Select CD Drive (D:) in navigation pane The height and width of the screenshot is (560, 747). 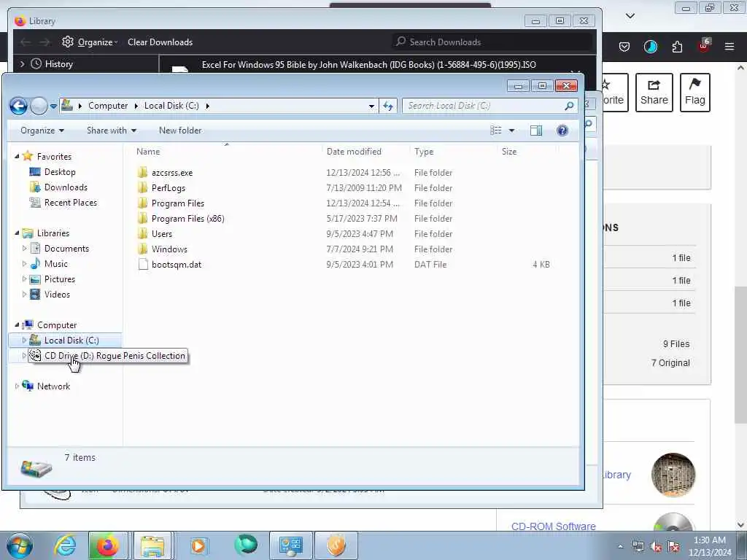[115, 356]
